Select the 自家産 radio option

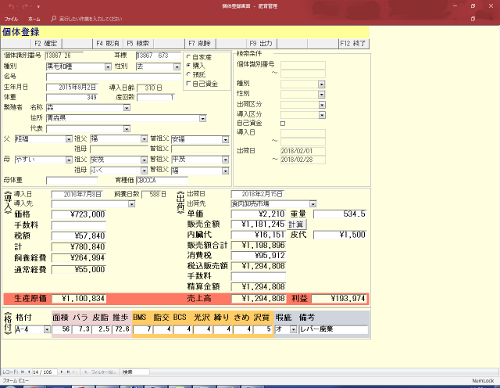(x=189, y=57)
